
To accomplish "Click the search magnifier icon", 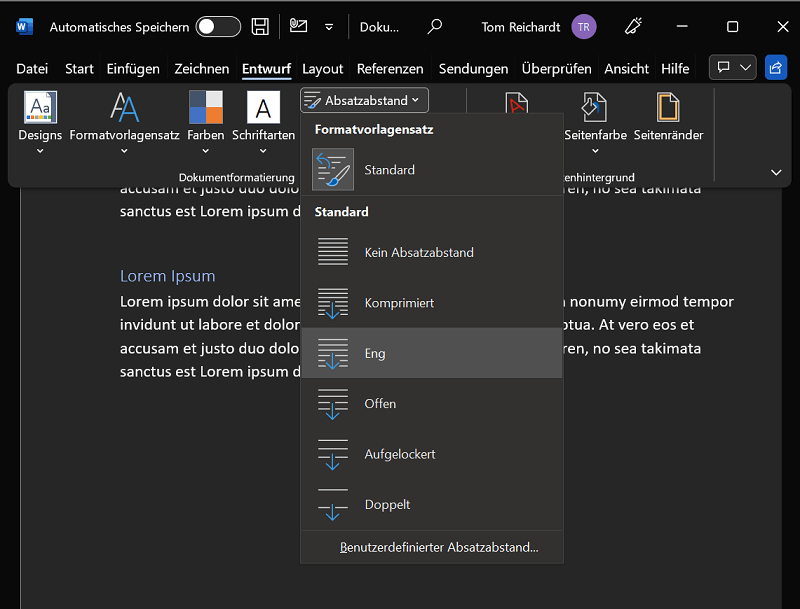I will point(435,26).
